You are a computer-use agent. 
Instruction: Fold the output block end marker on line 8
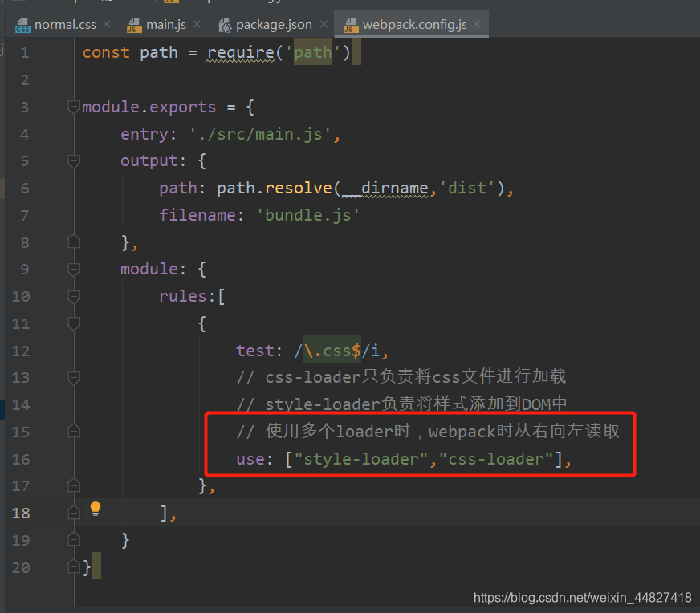point(74,242)
